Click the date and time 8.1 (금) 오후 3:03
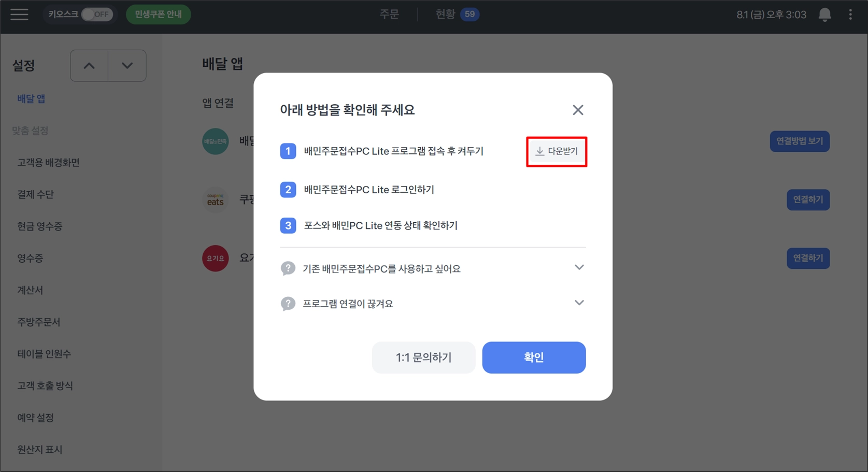This screenshot has width=868, height=472. [771, 15]
